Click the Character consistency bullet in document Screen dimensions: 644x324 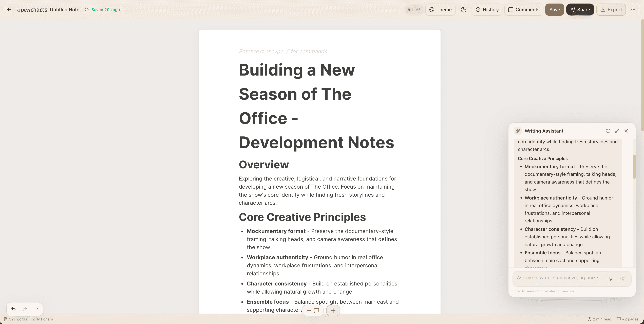tap(322, 287)
